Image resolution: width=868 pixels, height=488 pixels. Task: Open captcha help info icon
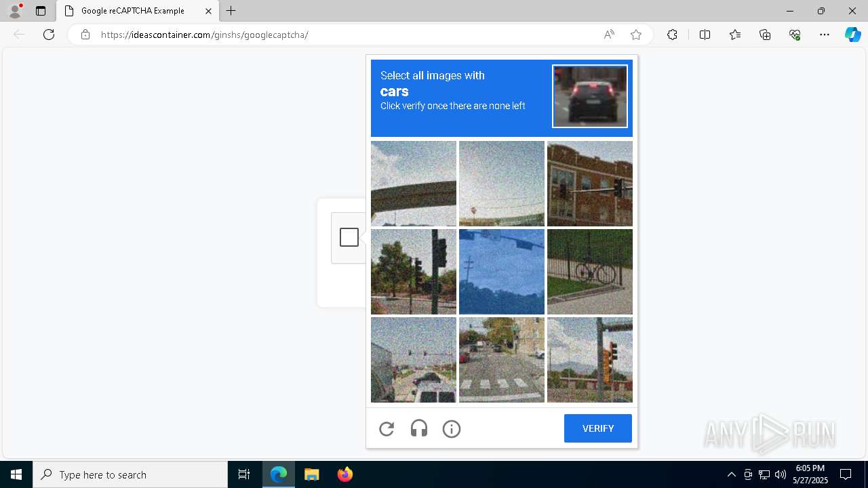(x=452, y=428)
